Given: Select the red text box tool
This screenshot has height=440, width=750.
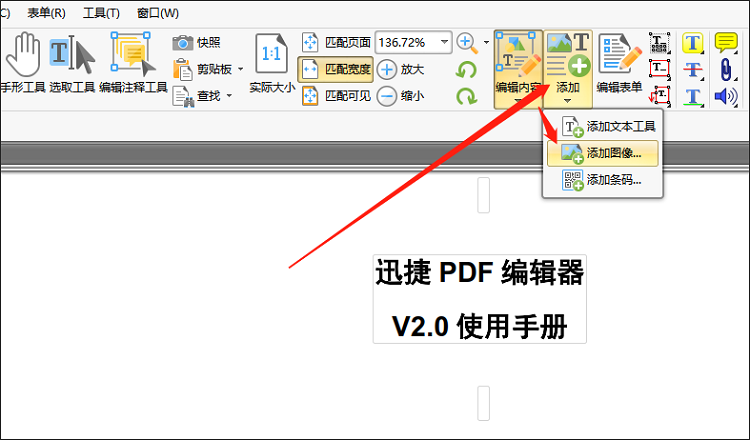Looking at the screenshot, I should pos(660,69).
